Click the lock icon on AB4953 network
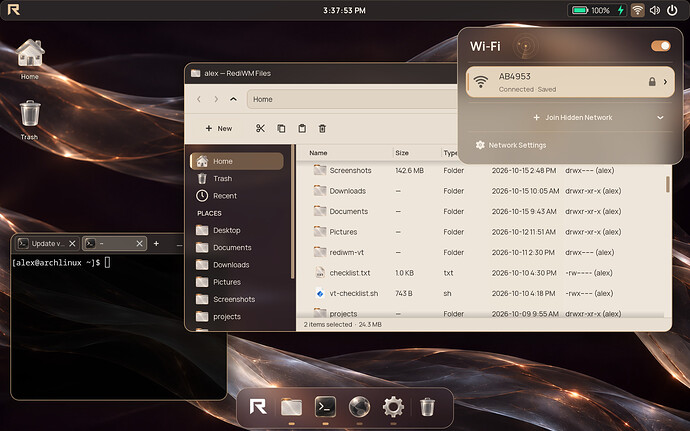 click(x=652, y=82)
